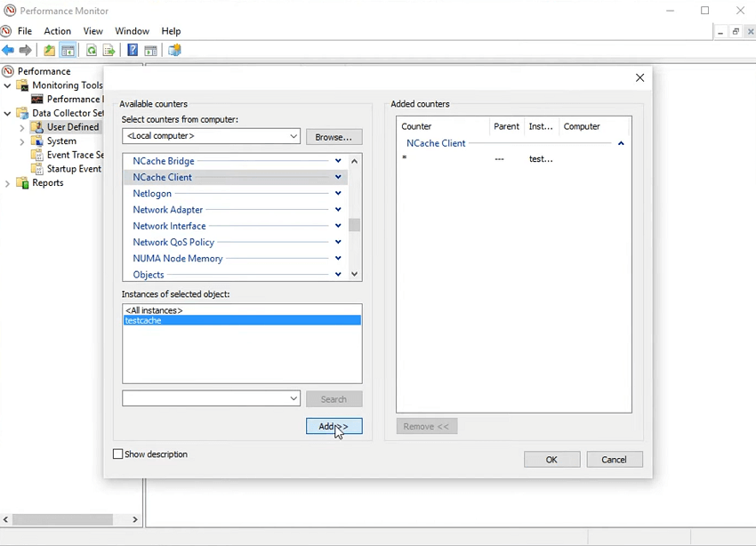The height and width of the screenshot is (546, 756).
Task: Click the Cancel button
Action: (615, 459)
